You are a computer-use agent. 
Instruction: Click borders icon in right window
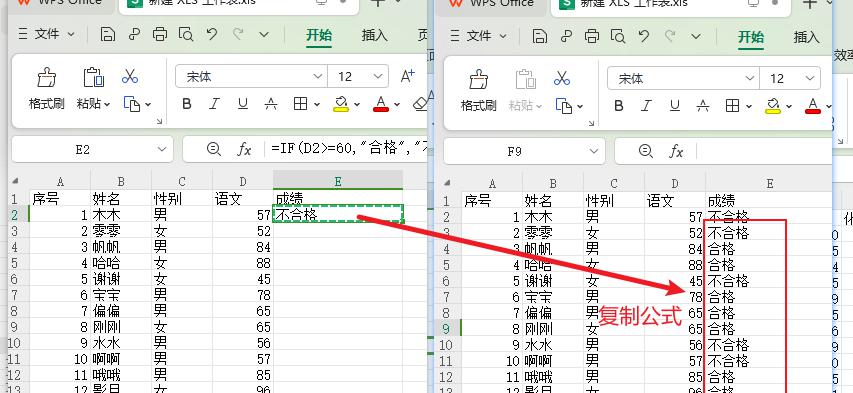[732, 106]
